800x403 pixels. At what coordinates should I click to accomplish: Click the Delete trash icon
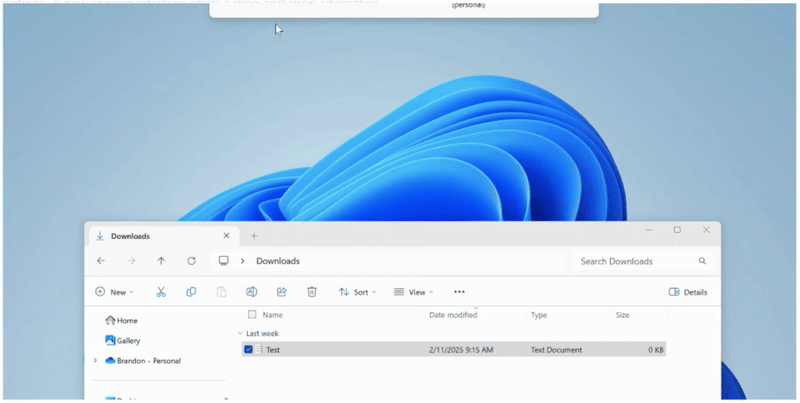(x=312, y=292)
